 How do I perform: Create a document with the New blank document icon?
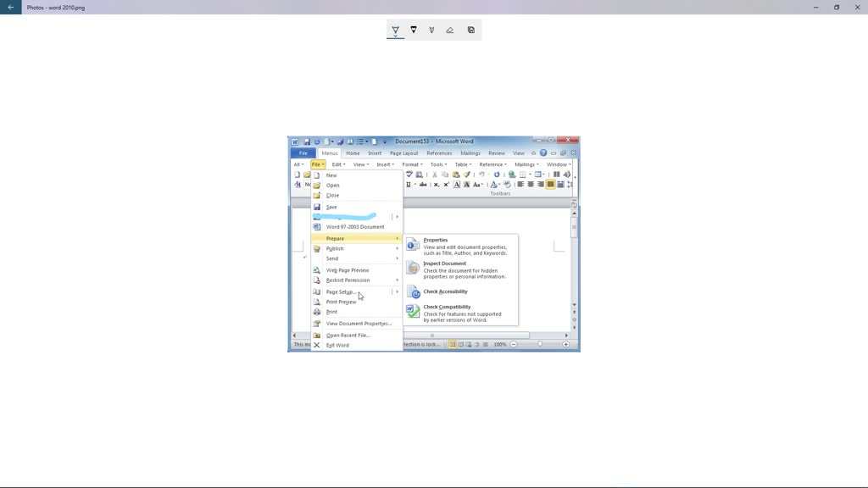(x=297, y=175)
